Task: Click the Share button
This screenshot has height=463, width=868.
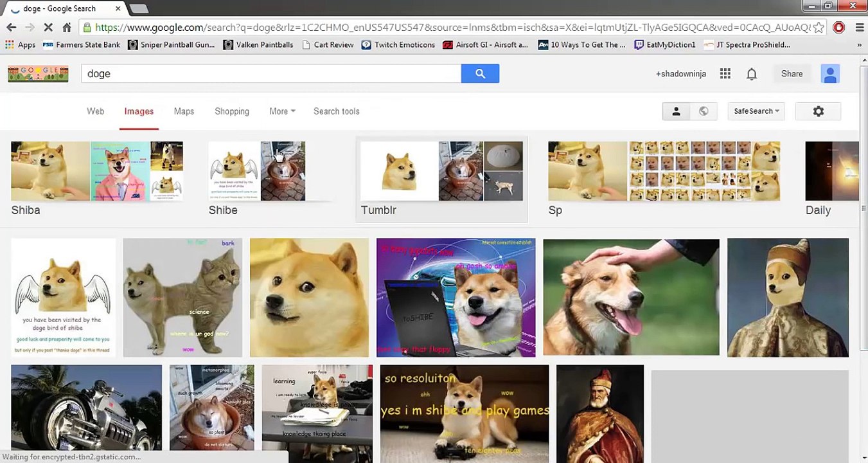Action: click(x=792, y=74)
